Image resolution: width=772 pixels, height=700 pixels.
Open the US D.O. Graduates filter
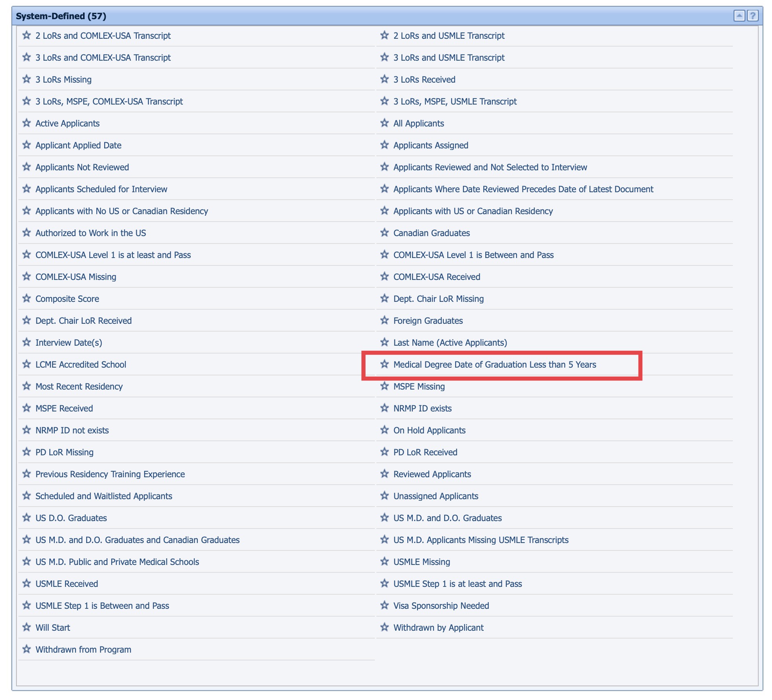click(71, 518)
